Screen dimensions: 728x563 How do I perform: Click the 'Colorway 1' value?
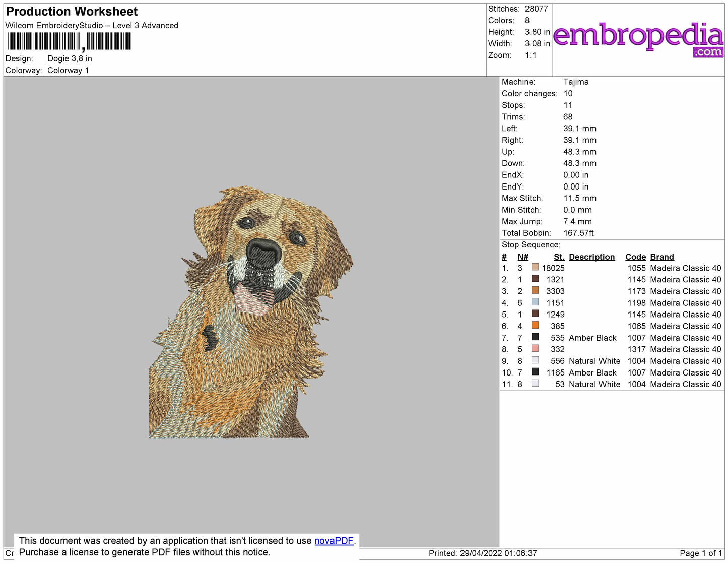pyautogui.click(x=68, y=71)
